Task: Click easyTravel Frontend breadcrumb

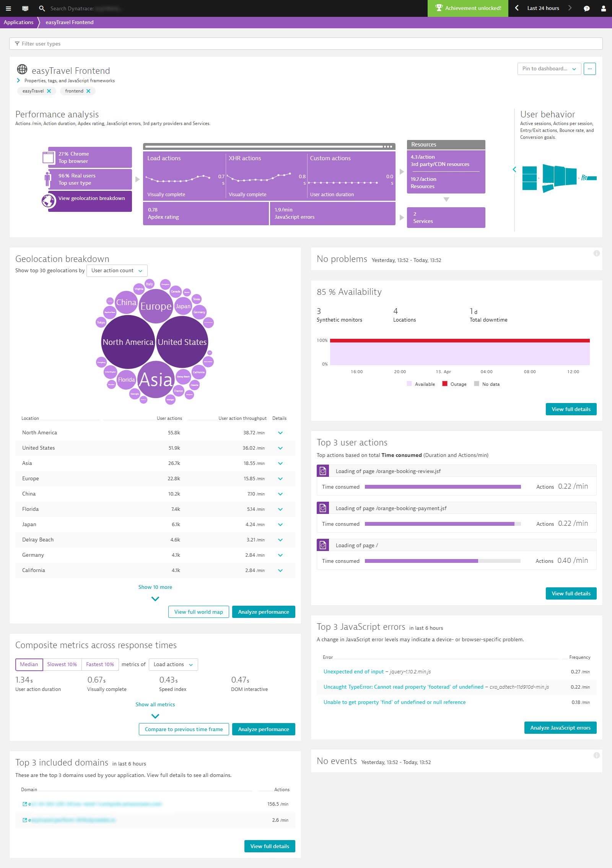Action: pyautogui.click(x=70, y=22)
